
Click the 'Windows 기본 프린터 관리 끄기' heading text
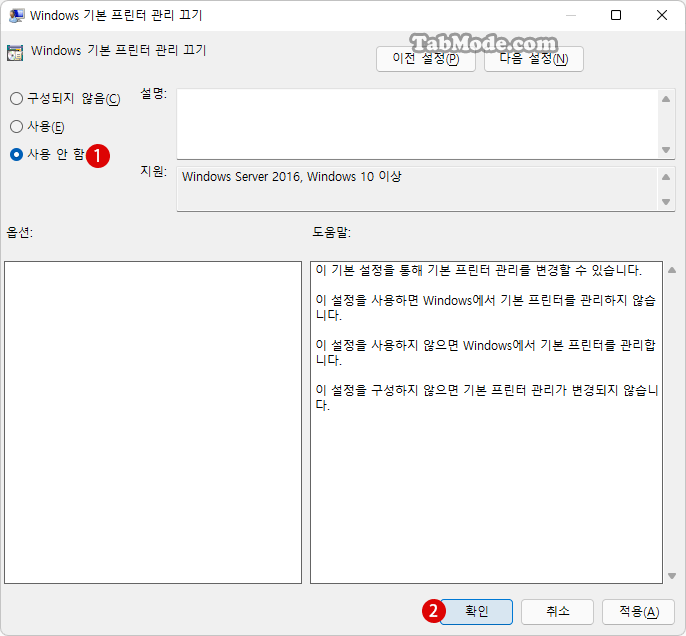[119, 50]
